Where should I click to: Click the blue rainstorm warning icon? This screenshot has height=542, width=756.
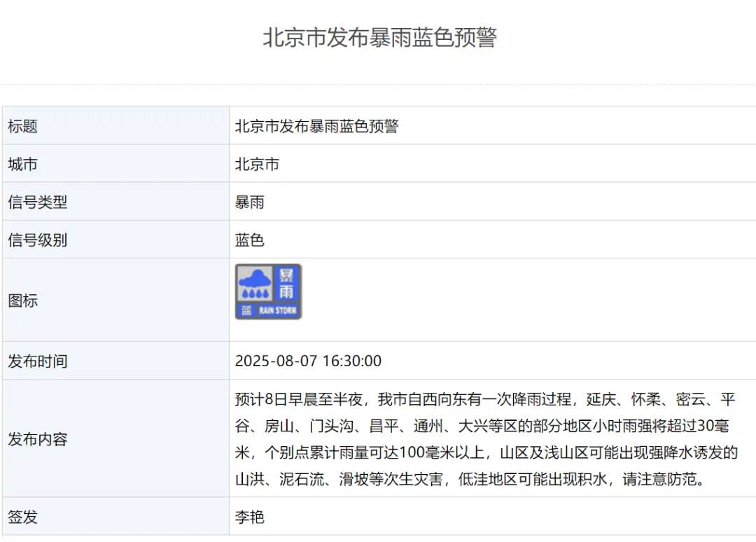268,292
